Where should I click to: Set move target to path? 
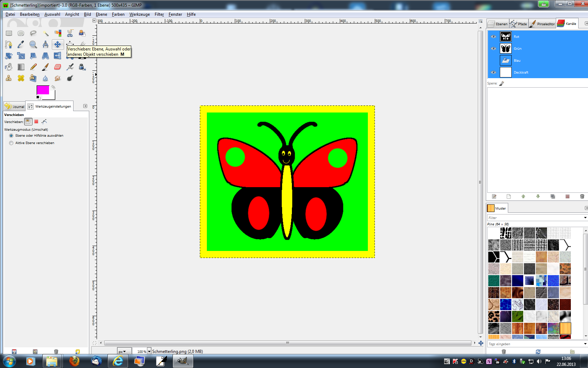(44, 122)
